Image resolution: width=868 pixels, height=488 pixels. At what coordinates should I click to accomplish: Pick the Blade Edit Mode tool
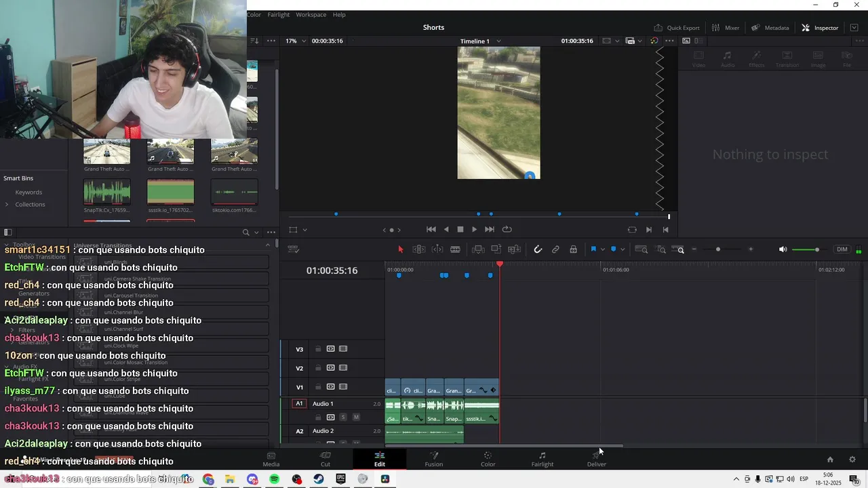click(x=456, y=249)
